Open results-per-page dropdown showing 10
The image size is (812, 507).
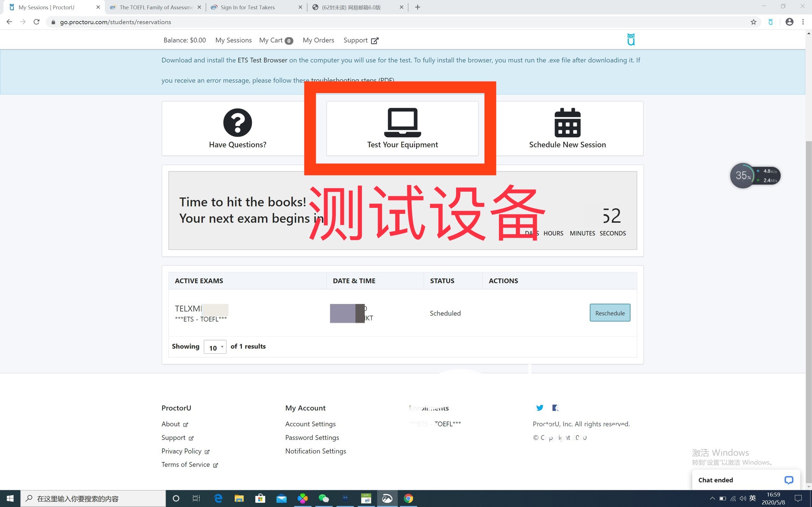tap(215, 347)
